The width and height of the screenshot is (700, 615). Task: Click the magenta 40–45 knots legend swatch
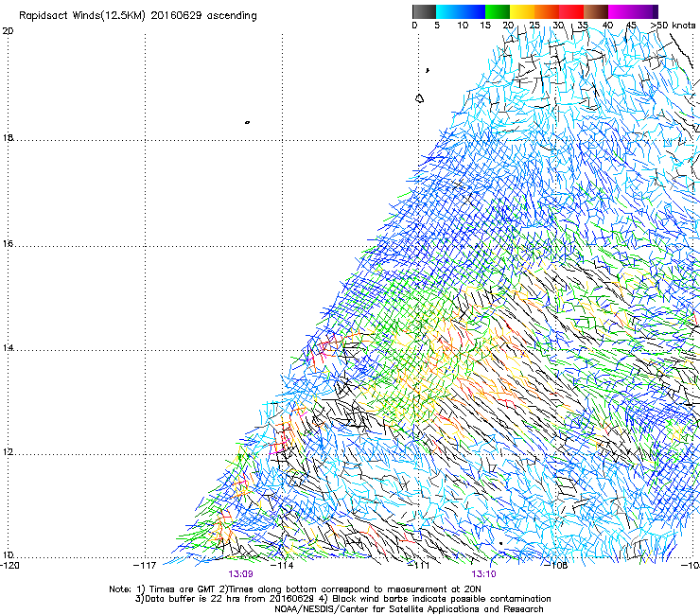(x=621, y=11)
